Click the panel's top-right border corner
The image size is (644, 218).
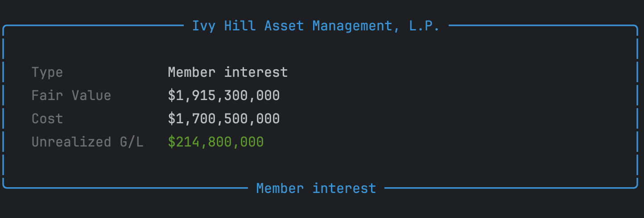[x=637, y=27]
